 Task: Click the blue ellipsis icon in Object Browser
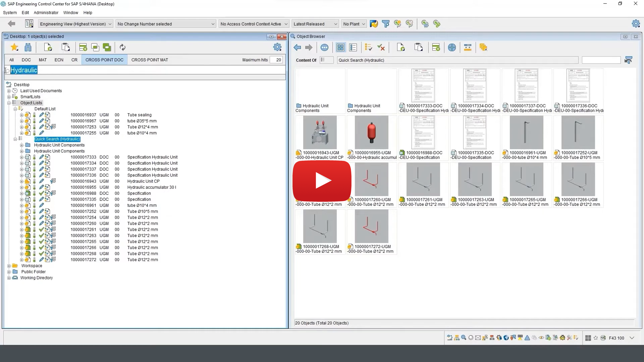(x=324, y=48)
